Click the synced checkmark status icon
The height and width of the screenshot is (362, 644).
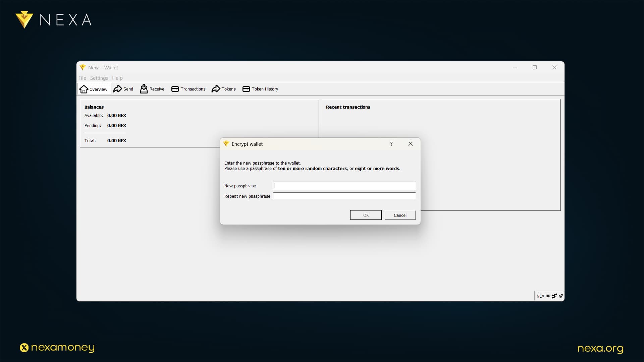pyautogui.click(x=560, y=296)
